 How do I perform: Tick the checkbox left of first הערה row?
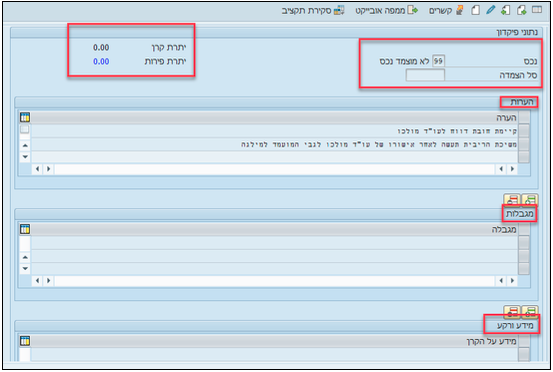pyautogui.click(x=24, y=129)
